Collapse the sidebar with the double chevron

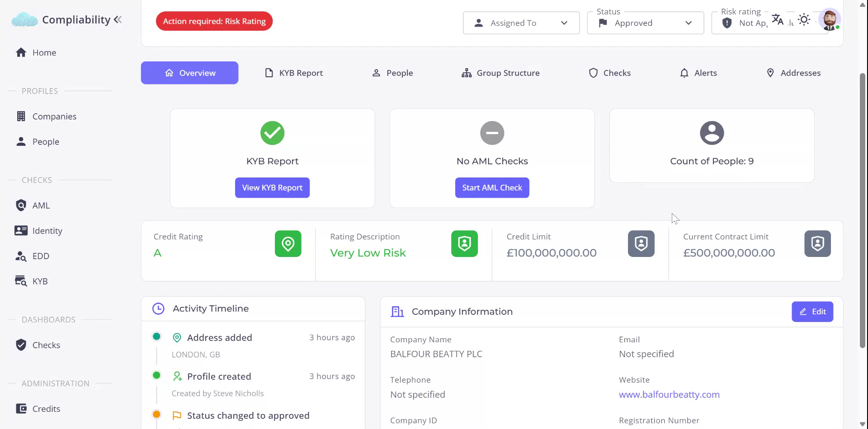point(118,19)
